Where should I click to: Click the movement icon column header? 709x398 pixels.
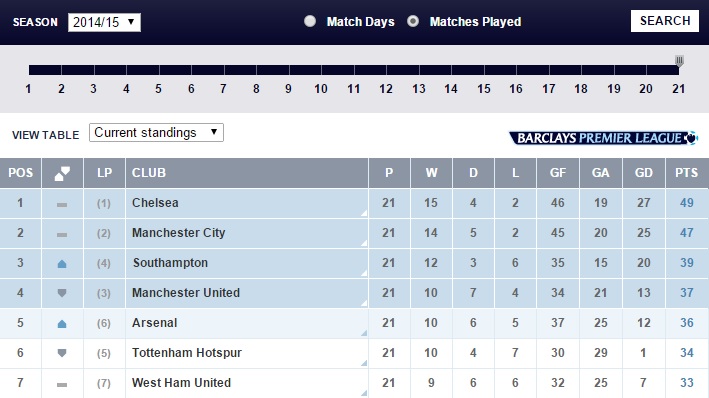[62, 173]
